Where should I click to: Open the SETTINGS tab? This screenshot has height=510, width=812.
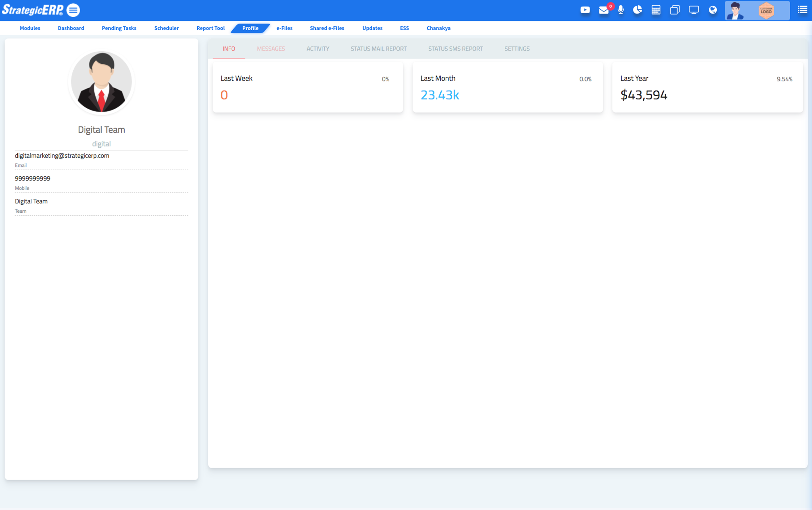click(x=516, y=49)
